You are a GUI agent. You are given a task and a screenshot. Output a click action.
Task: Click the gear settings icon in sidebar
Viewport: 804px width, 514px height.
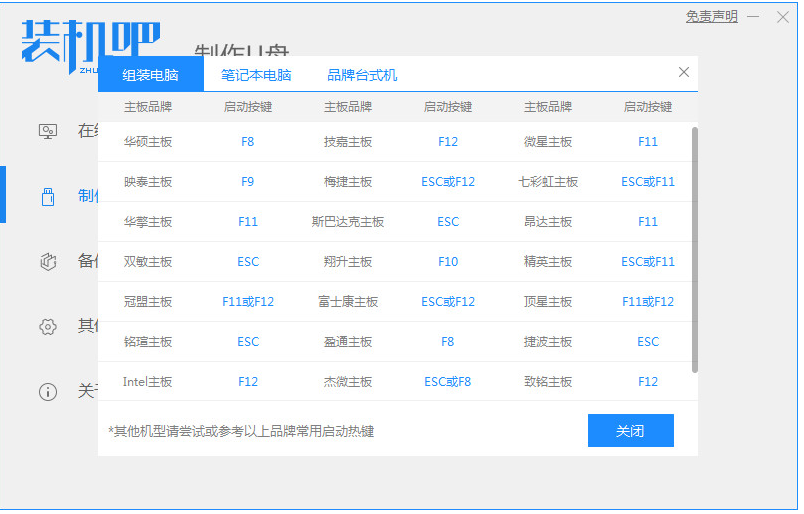48,326
